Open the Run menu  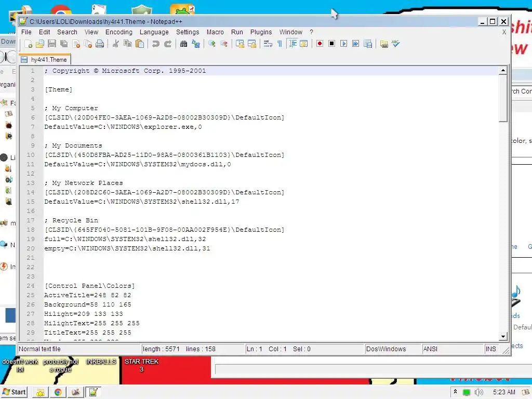click(237, 32)
